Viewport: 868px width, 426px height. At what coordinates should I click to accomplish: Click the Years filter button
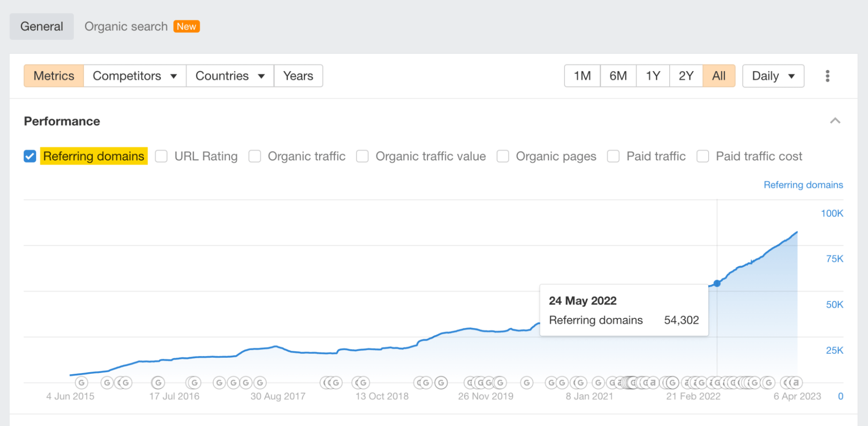click(x=298, y=76)
